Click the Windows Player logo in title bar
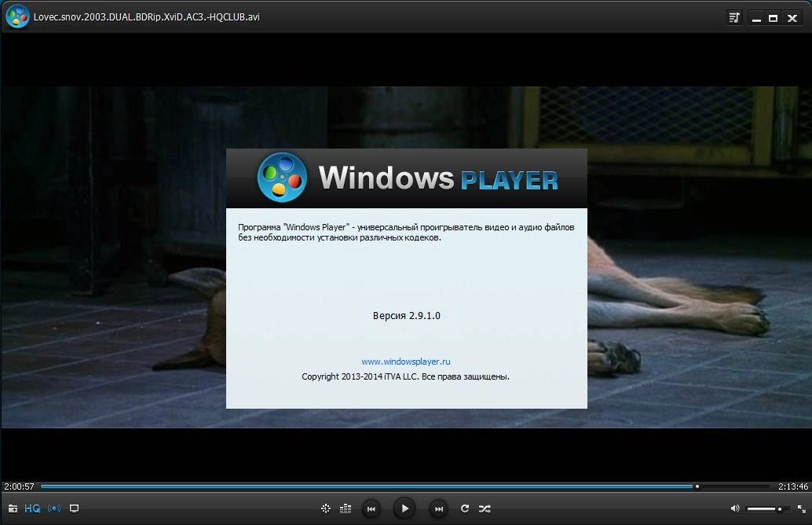 coord(17,17)
